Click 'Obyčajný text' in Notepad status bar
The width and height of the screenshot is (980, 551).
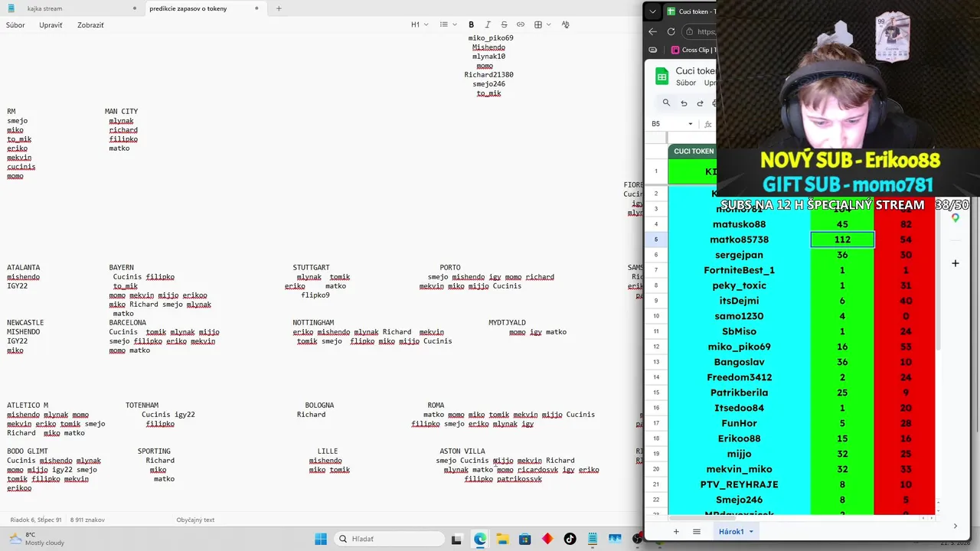pyautogui.click(x=195, y=520)
